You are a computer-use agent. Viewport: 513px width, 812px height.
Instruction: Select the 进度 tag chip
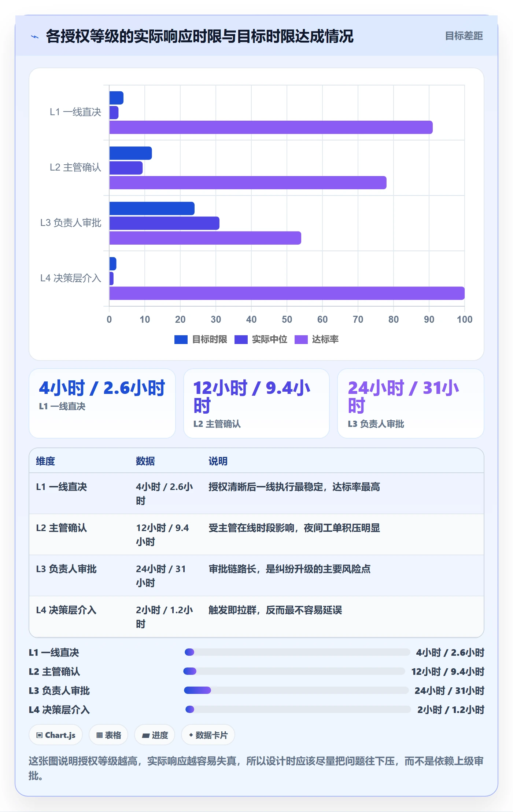tap(155, 735)
